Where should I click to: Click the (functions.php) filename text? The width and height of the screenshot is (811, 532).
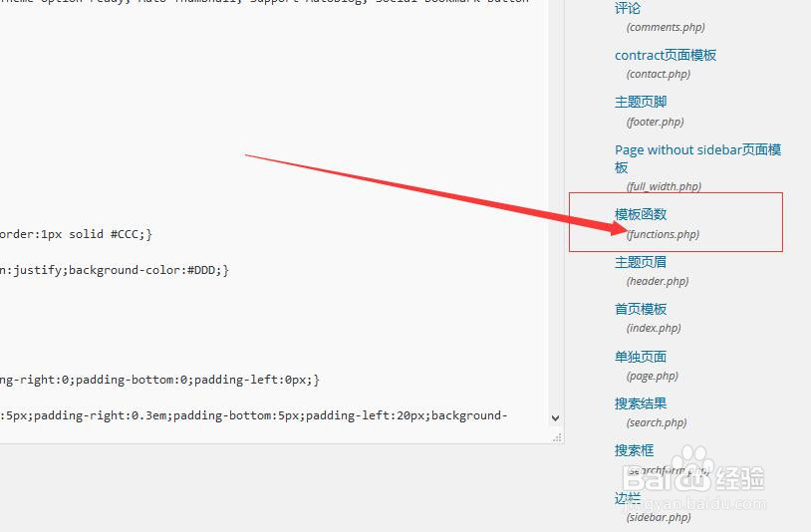663,235
